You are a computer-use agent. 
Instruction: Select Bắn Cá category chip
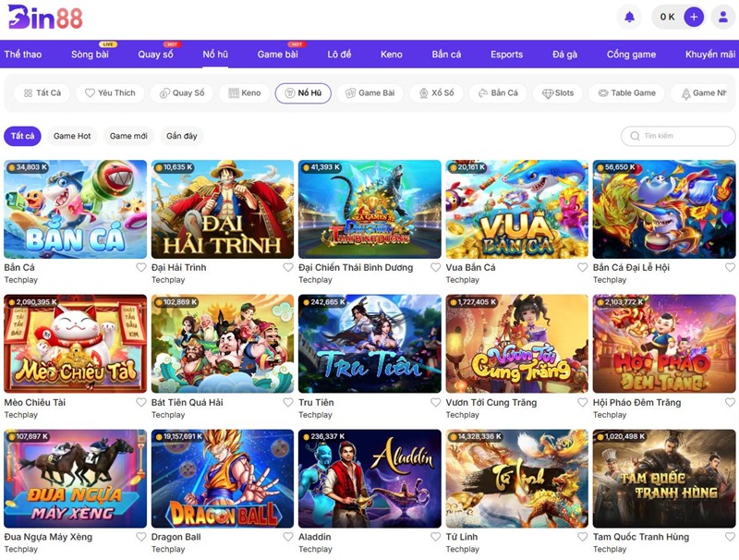coord(498,92)
